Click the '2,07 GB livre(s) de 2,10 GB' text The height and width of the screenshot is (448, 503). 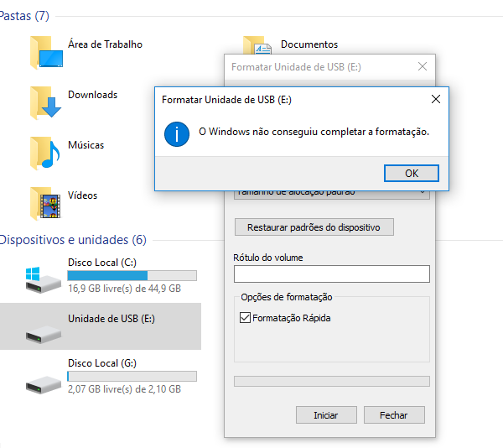124,389
